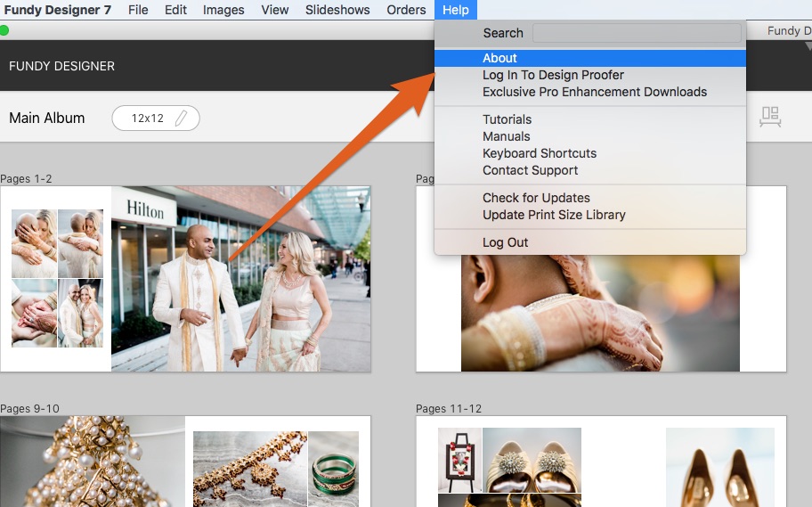This screenshot has height=507, width=812.
Task: Edit the 12x12 album size button
Action: tap(155, 119)
